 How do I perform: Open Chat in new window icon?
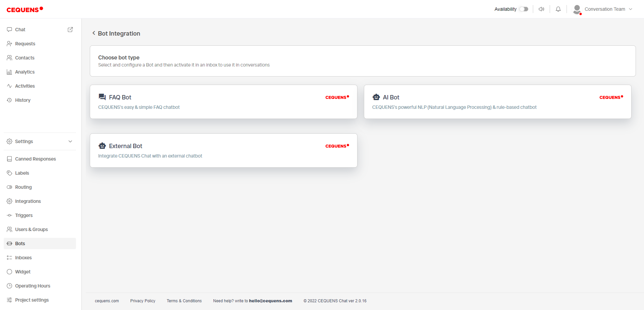pyautogui.click(x=70, y=30)
